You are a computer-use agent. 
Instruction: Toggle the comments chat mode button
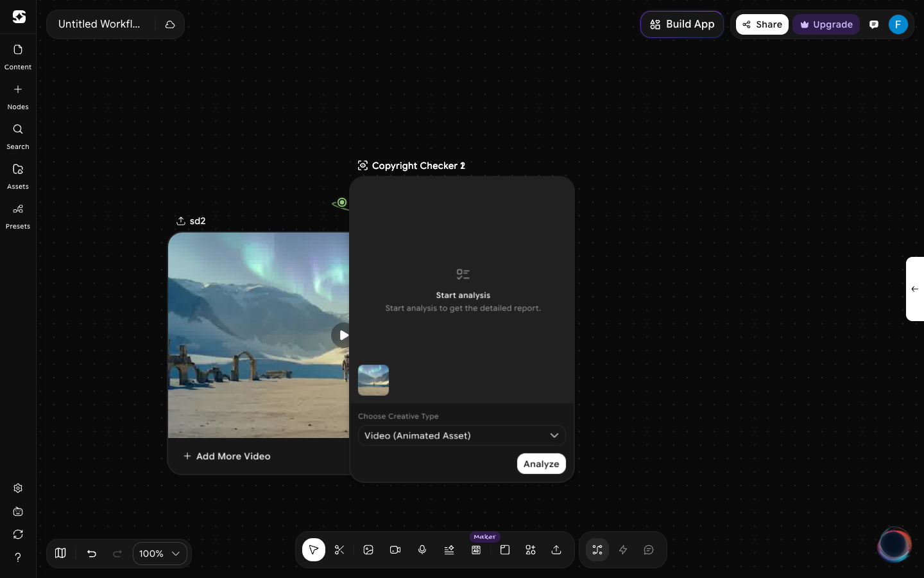(649, 550)
